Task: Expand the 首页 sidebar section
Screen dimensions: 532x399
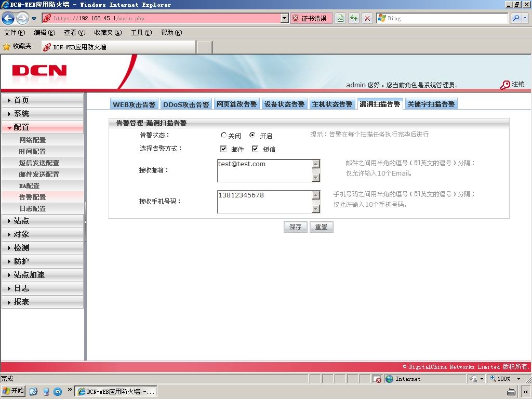Action: 43,100
